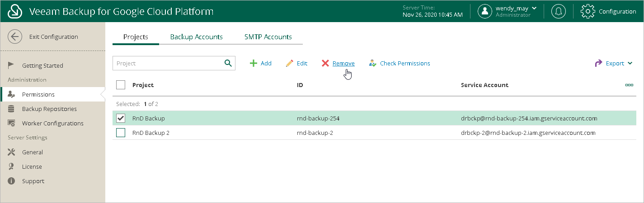Click the green plus Add icon

coord(254,64)
